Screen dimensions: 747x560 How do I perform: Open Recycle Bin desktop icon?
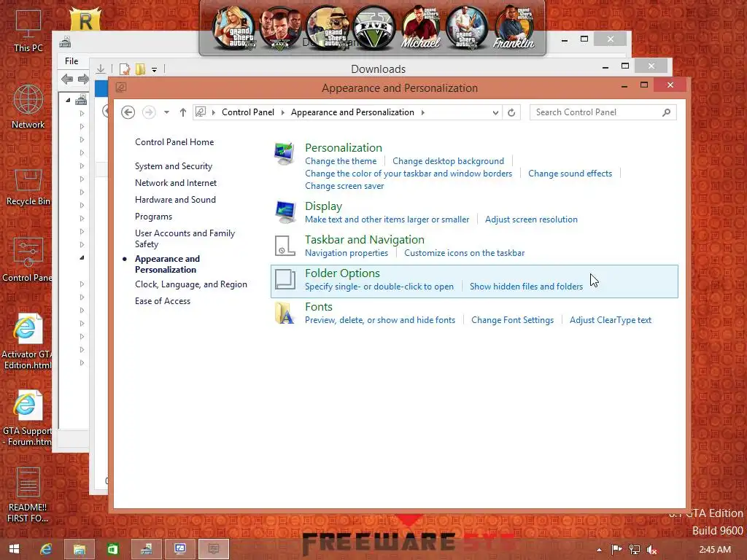coord(28,187)
